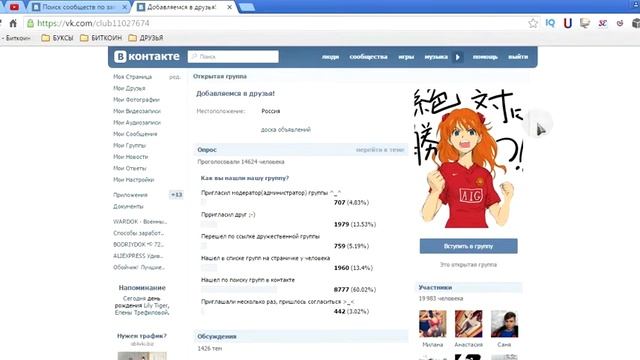640x360 pixels.
Task: Click the Нужен трафик? ad link
Action: [x=142, y=336]
